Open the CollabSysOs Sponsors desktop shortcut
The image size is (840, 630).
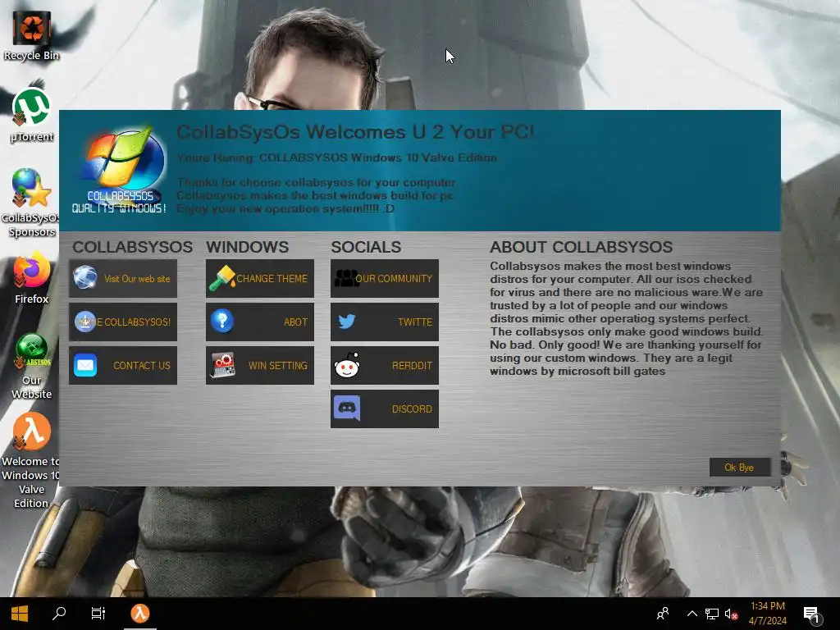pos(30,203)
